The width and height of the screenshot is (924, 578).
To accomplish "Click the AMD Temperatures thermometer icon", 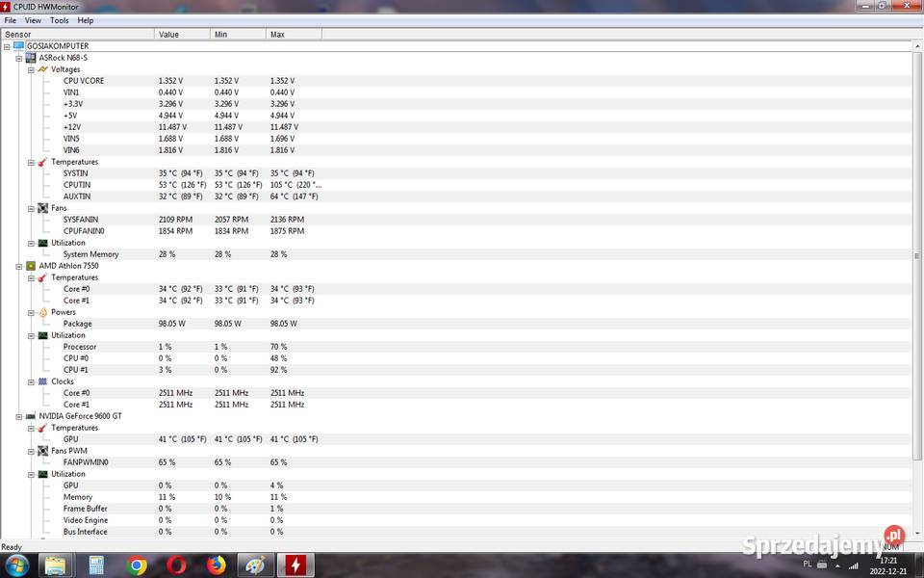I will [x=42, y=277].
